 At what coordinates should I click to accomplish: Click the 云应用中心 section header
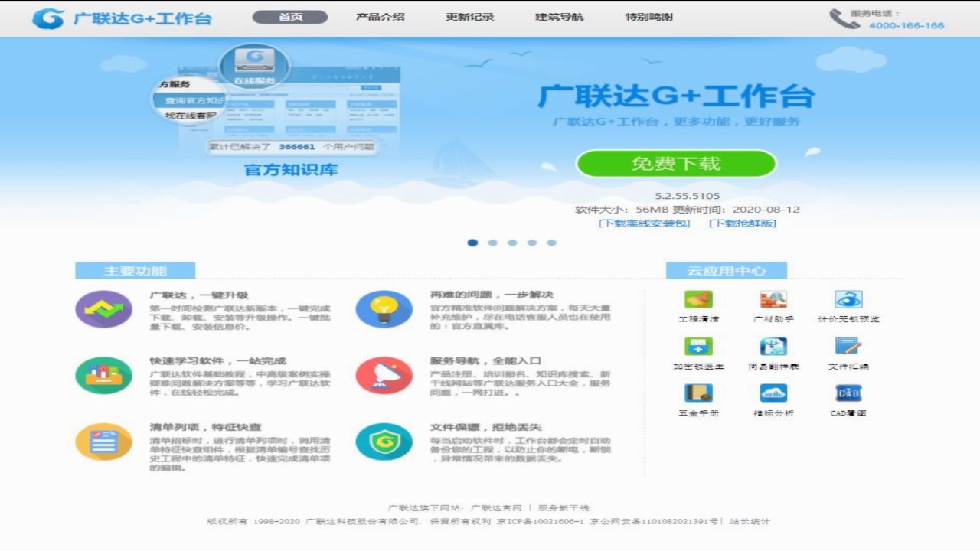tap(727, 271)
